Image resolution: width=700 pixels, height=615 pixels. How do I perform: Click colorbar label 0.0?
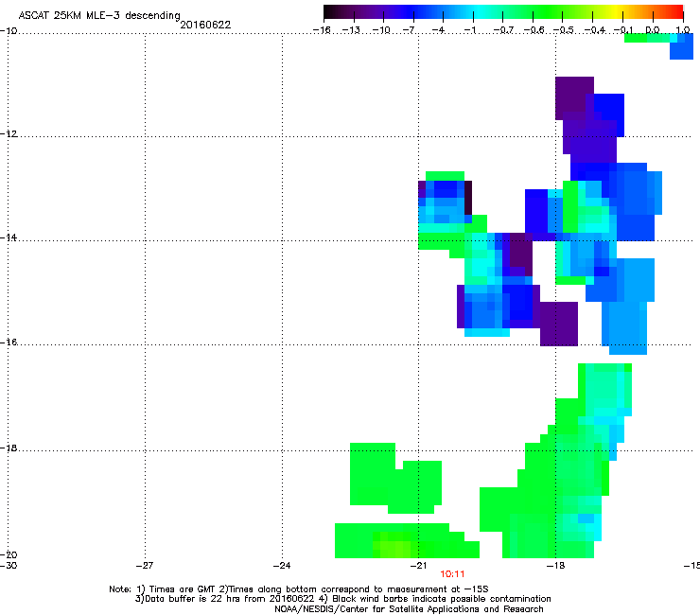(653, 30)
